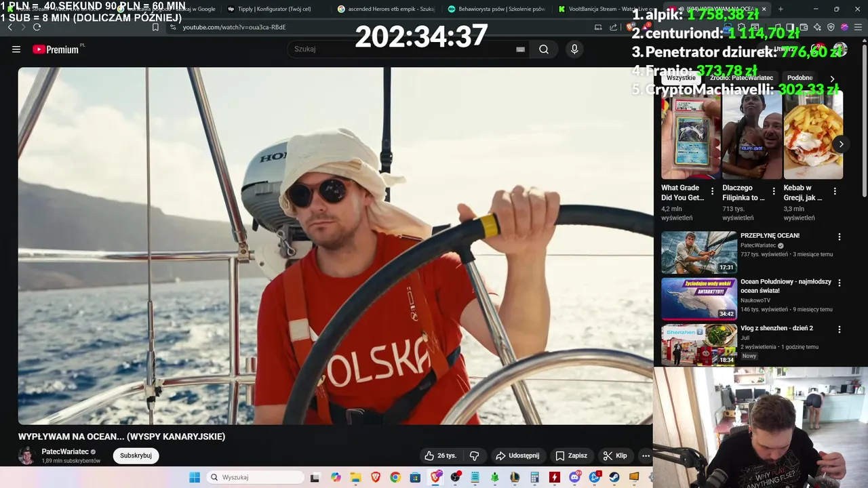Open more actions ellipsis under the video
The height and width of the screenshot is (488, 868).
(646, 455)
